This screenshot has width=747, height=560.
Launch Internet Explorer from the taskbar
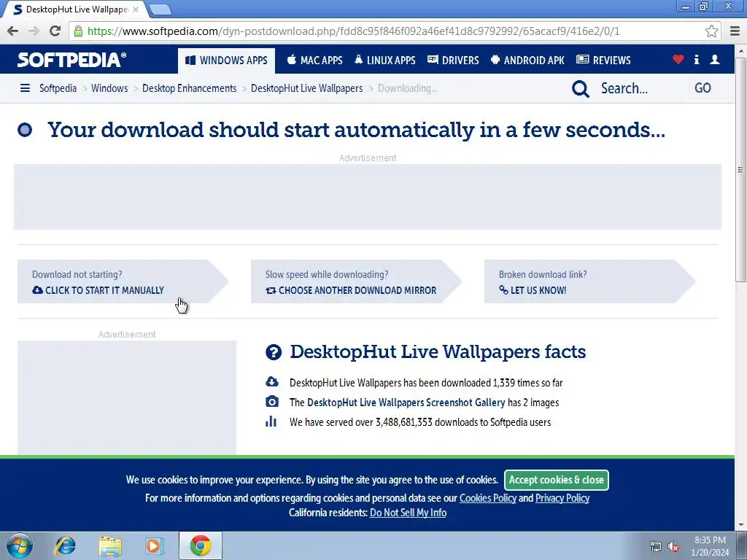click(x=65, y=545)
